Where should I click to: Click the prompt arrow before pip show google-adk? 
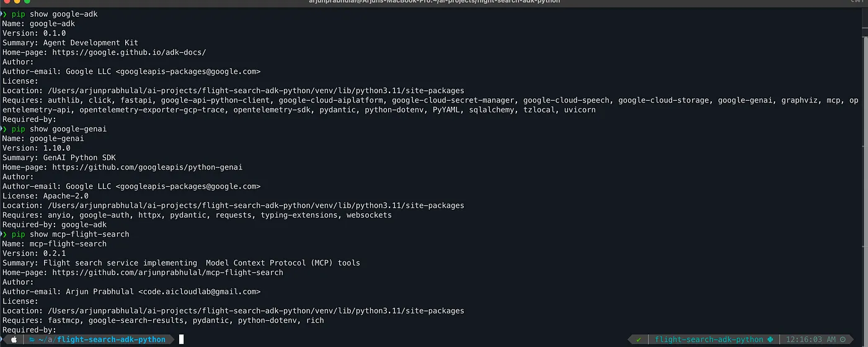click(x=3, y=14)
